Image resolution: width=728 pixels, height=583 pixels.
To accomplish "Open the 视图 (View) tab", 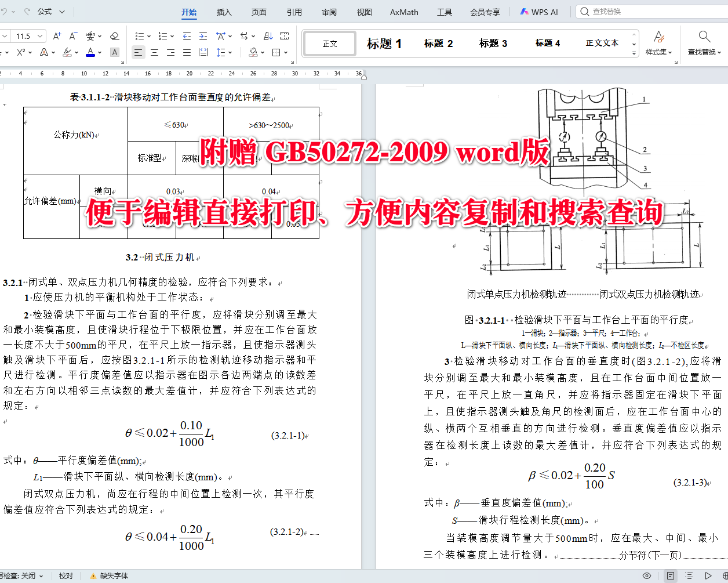I will [365, 12].
